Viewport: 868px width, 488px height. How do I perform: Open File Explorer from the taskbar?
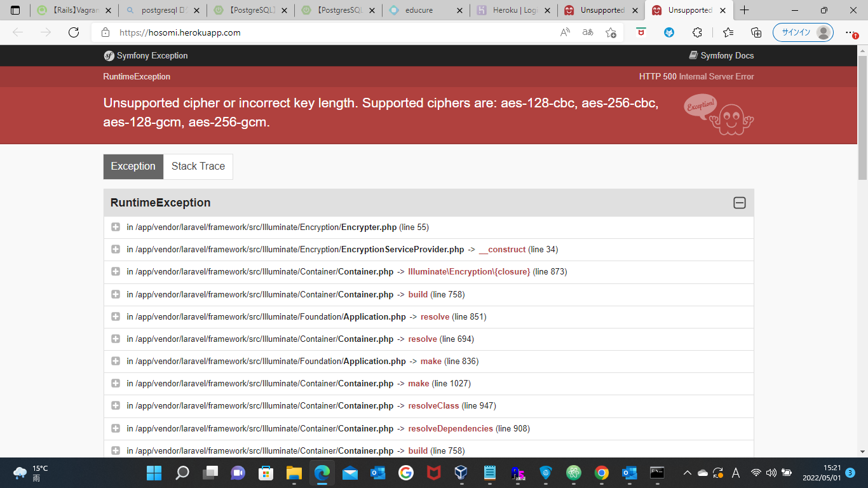294,473
